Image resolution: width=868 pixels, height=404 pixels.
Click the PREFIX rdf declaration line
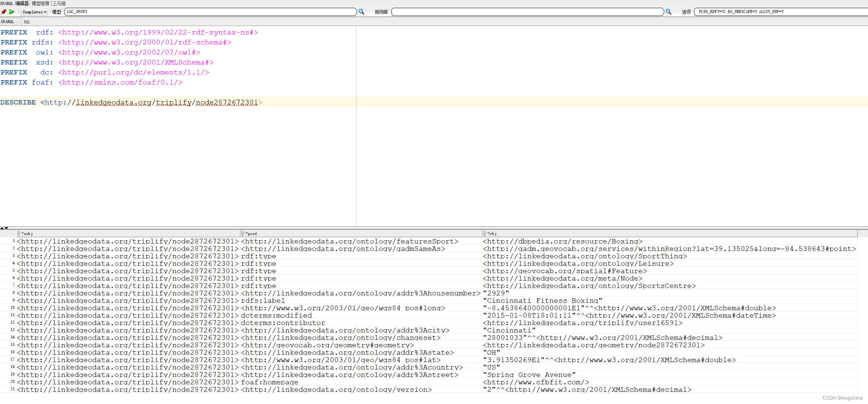pyautogui.click(x=129, y=32)
